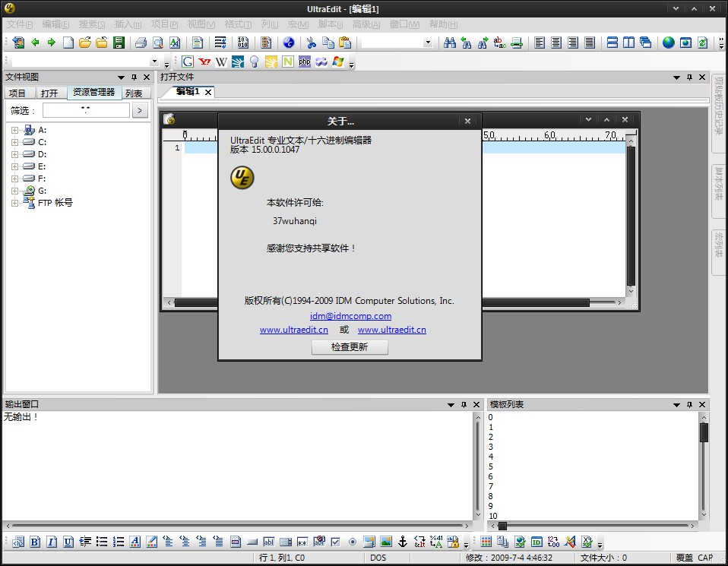Toggle the pin on the 文件视图 panel
728x566 pixels.
(135, 77)
